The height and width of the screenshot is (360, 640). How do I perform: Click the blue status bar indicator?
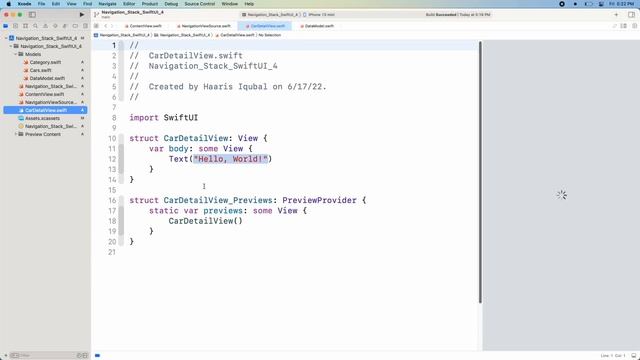[x=97, y=356]
